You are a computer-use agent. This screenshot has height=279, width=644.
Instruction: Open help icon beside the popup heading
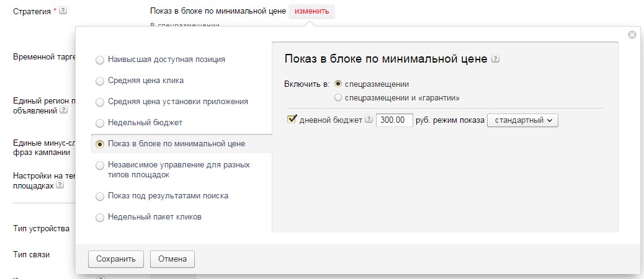click(495, 59)
